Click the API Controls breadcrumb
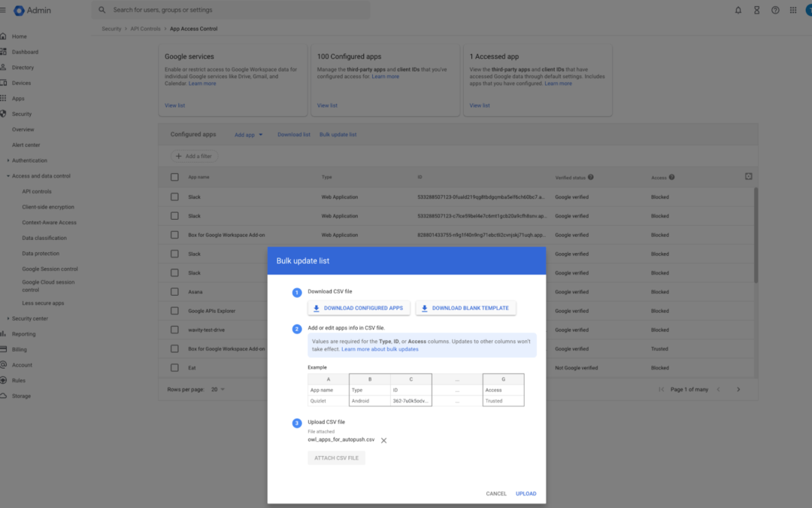The image size is (812, 508). 145,29
